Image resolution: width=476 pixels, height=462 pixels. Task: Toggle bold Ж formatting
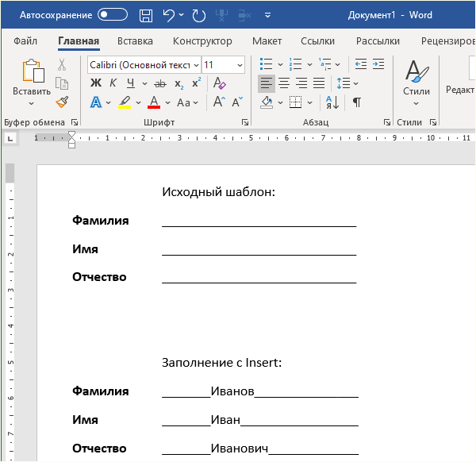(x=96, y=83)
